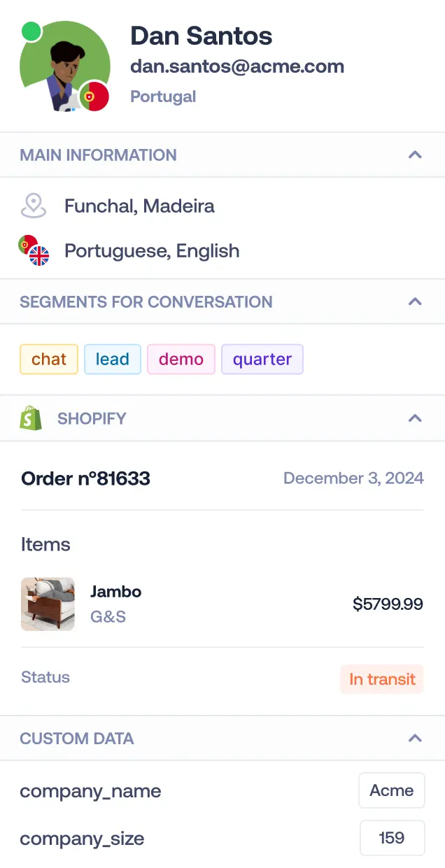Collapse the Main Information section
This screenshot has height=868, width=445.
coord(415,155)
